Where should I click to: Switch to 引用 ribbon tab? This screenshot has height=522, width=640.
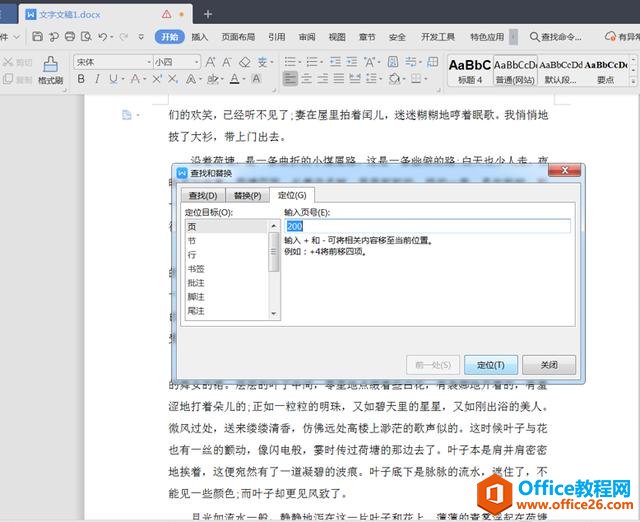pos(277,37)
